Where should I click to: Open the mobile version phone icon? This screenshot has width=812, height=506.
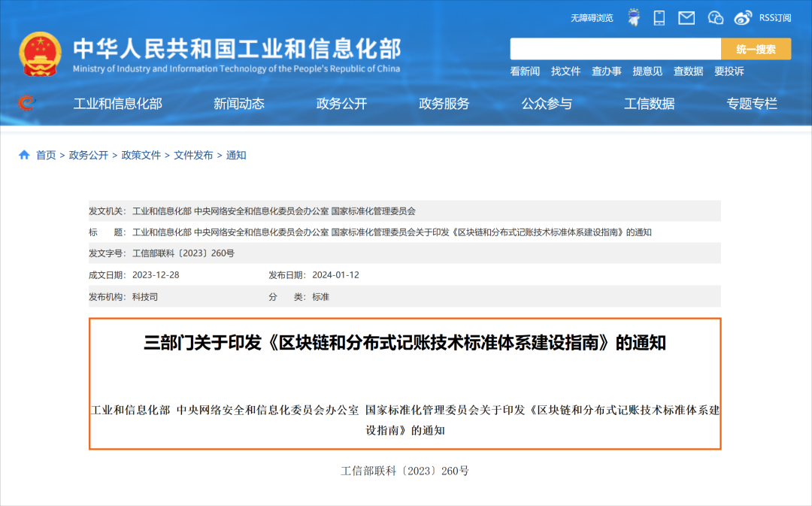(x=659, y=17)
